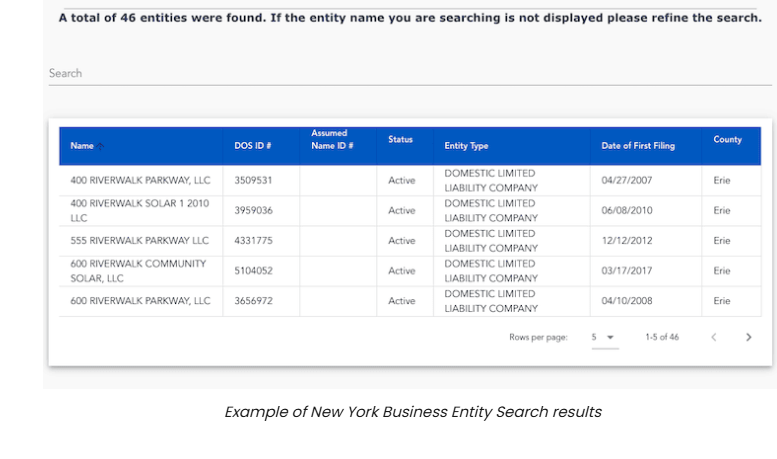This screenshot has height=459, width=777.
Task: Select DOS ID 3509531 cell
Action: 253,181
